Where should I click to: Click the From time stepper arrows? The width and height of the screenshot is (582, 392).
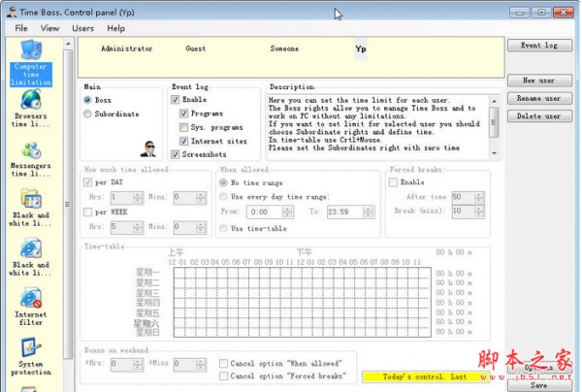(x=287, y=212)
